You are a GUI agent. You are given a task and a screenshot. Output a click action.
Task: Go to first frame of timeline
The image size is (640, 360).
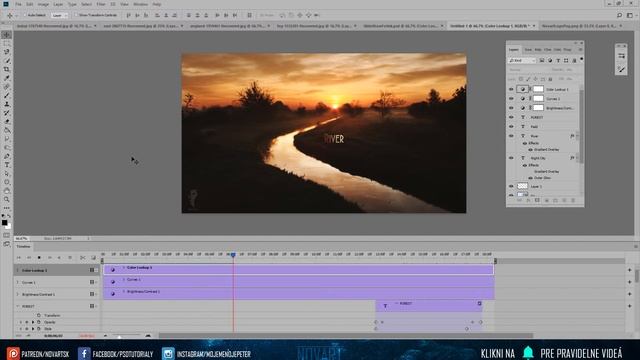[19, 258]
